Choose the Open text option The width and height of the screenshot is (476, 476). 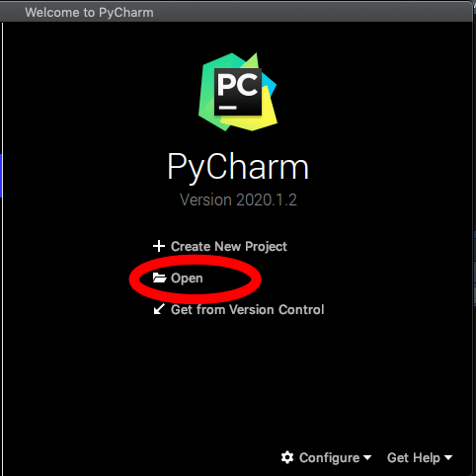(187, 278)
